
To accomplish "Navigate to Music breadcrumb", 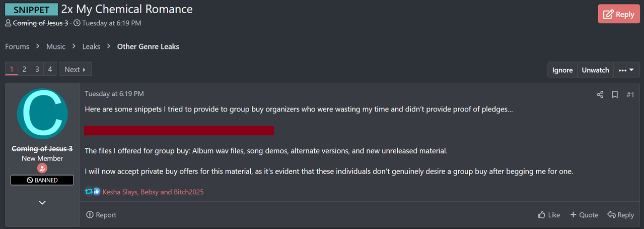I will click(56, 46).
